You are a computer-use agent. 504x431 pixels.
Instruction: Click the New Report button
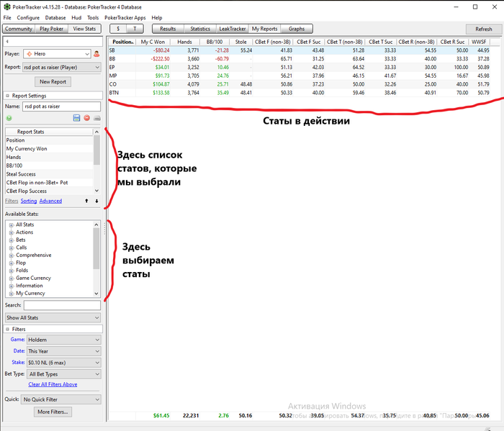pos(53,82)
